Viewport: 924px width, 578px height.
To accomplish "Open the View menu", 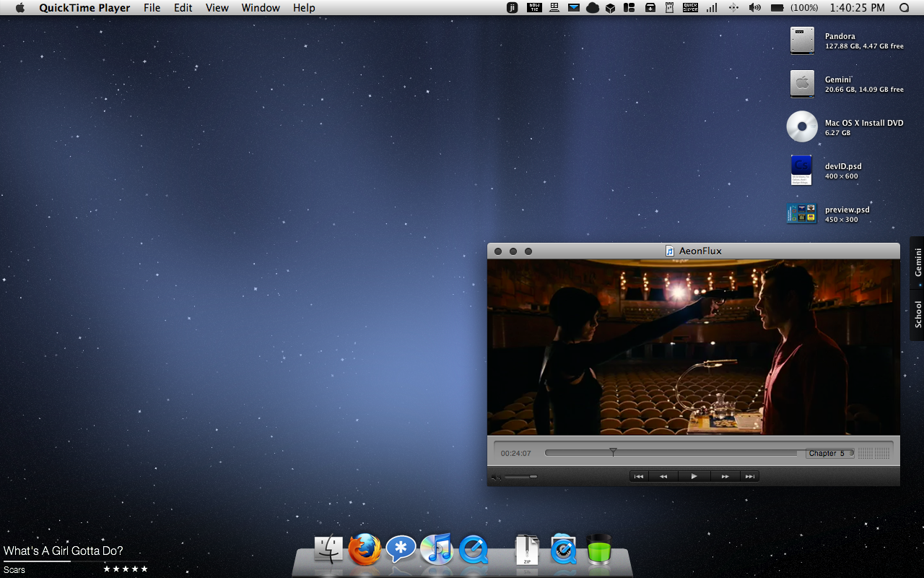I will coord(217,8).
